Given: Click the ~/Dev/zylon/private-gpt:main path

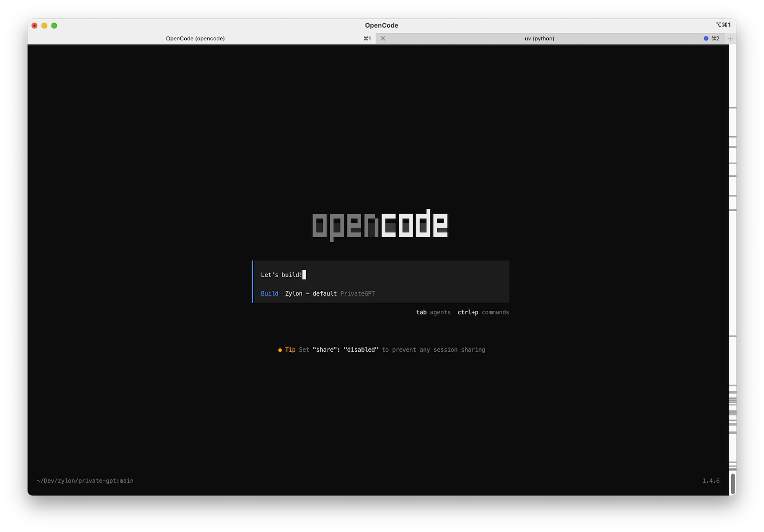Looking at the screenshot, I should pyautogui.click(x=85, y=481).
